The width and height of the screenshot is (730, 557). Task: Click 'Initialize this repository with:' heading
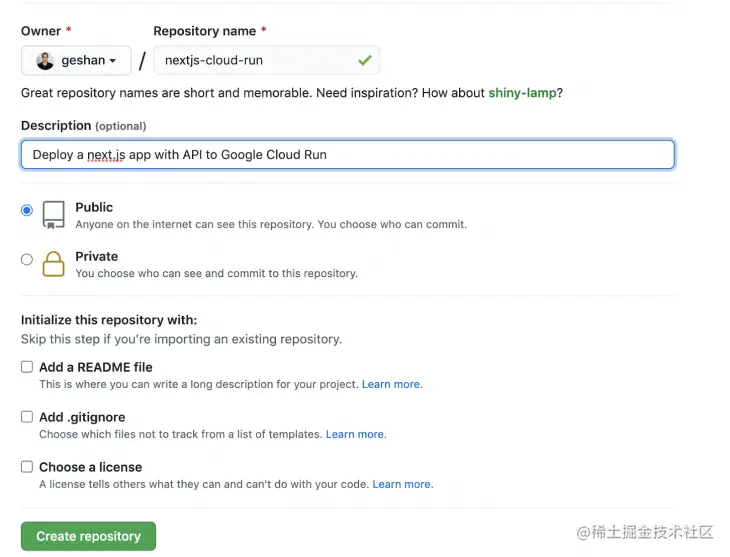click(109, 320)
